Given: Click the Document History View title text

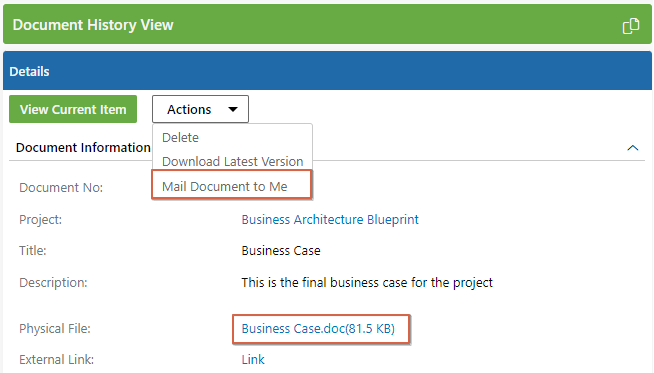Looking at the screenshot, I should pyautogui.click(x=93, y=25).
